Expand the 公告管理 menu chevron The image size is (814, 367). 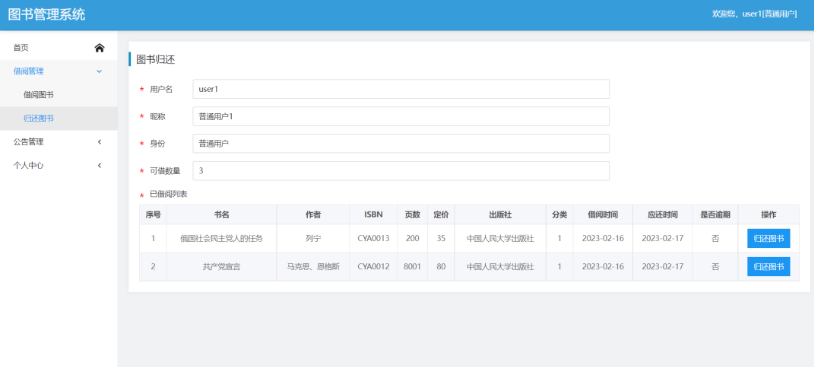click(100, 142)
